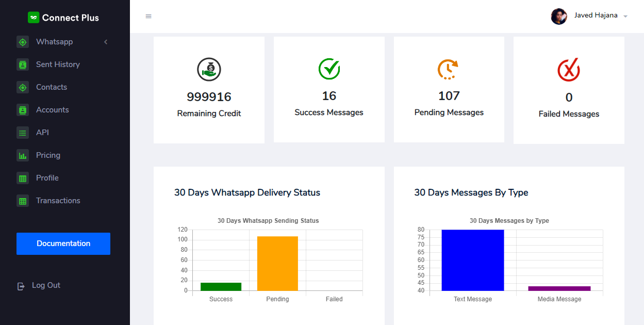Click Javed Hajana's avatar photo
This screenshot has width=644, height=325.
coord(559,17)
